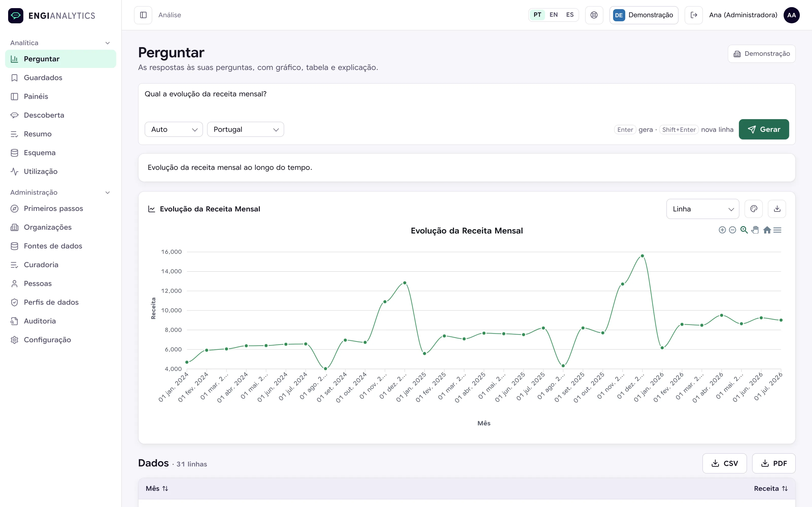Export data as CSV

724,463
